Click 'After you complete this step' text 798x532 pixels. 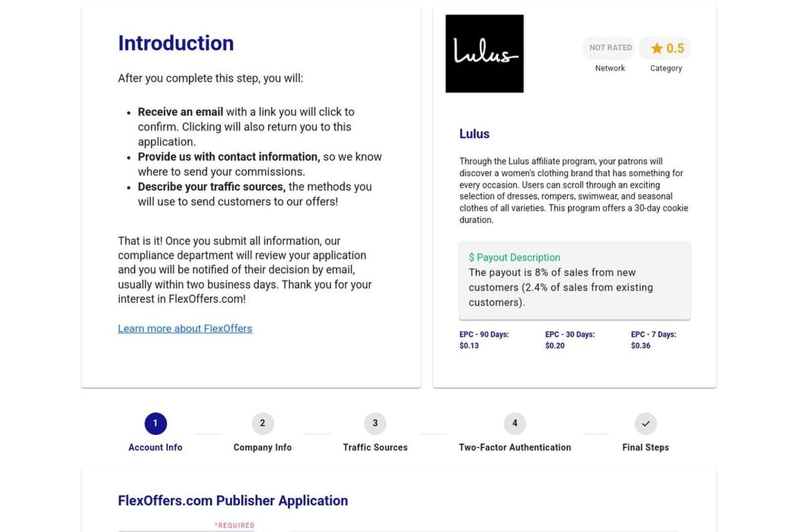(210, 78)
